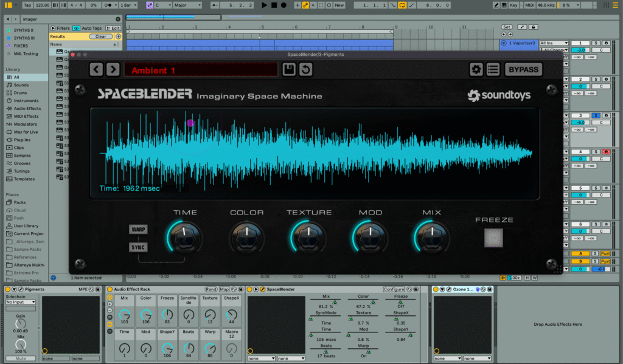The image size is (623, 364).
Task: Solo track 3 with its S button
Action: (595, 115)
